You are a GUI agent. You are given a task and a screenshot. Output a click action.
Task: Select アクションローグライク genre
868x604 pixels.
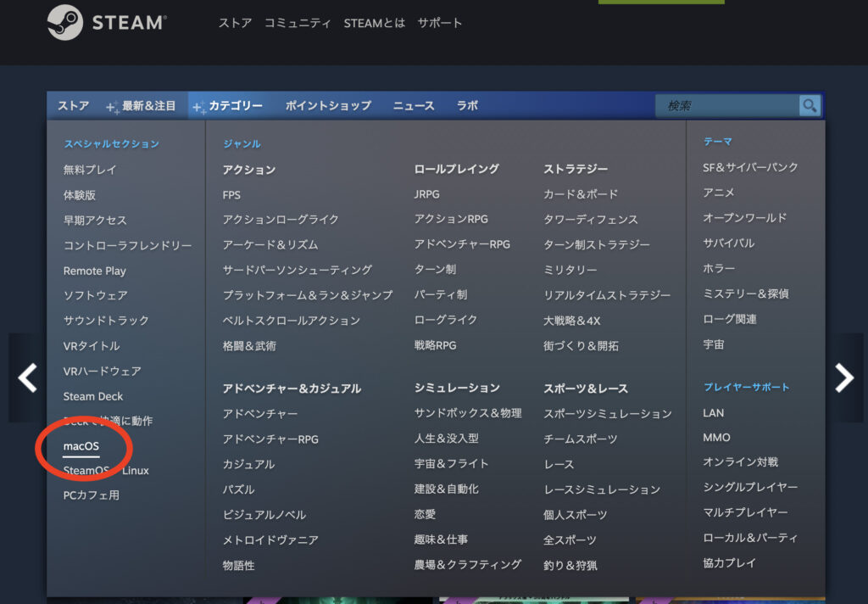(x=281, y=220)
